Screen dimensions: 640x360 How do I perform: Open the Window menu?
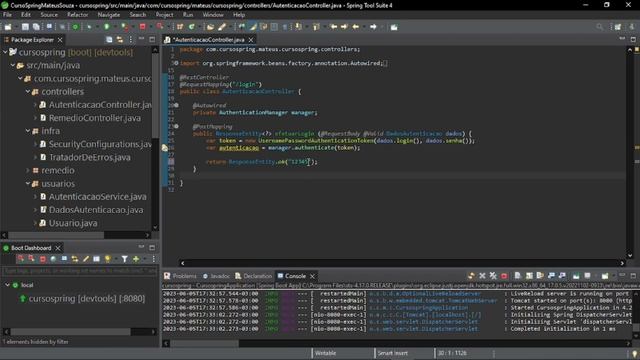(213, 15)
